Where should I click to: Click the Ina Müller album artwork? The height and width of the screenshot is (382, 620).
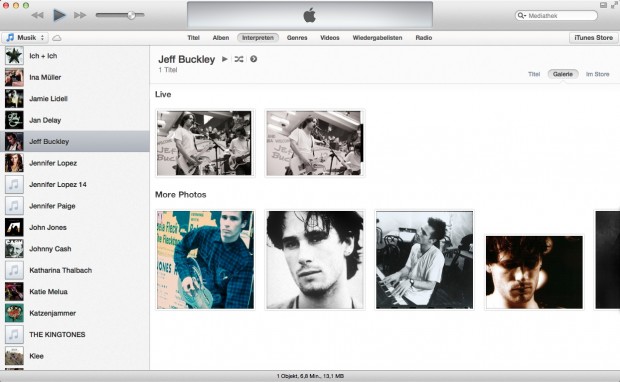[x=14, y=77]
